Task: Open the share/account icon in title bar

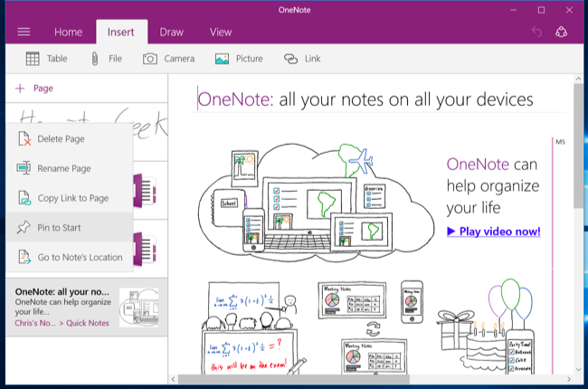Action: (561, 32)
